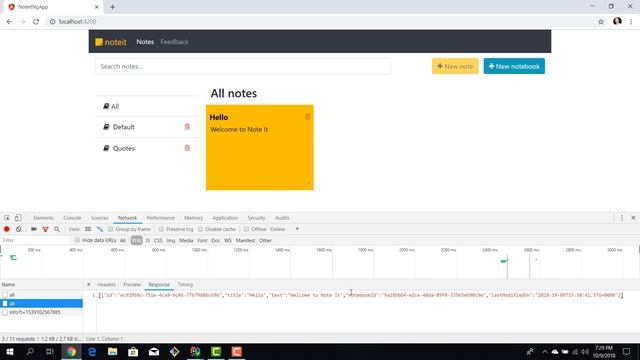Check Hide data URLs

(77, 240)
